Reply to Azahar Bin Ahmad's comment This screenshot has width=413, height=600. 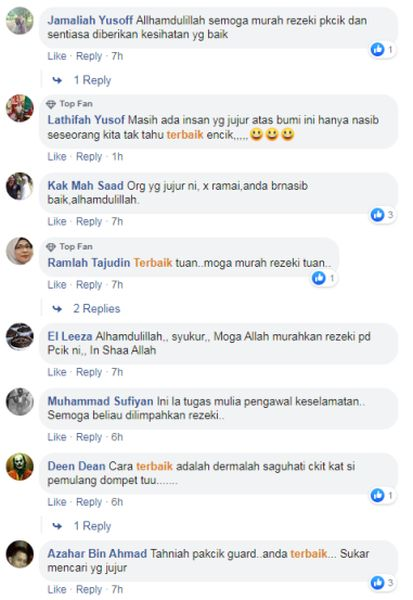pyautogui.click(x=89, y=590)
